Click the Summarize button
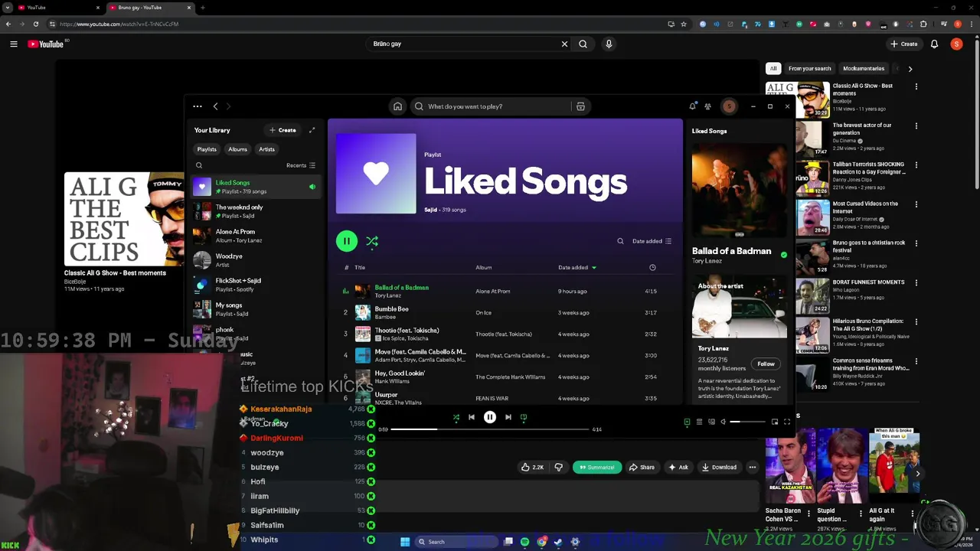The height and width of the screenshot is (551, 980). pos(596,467)
